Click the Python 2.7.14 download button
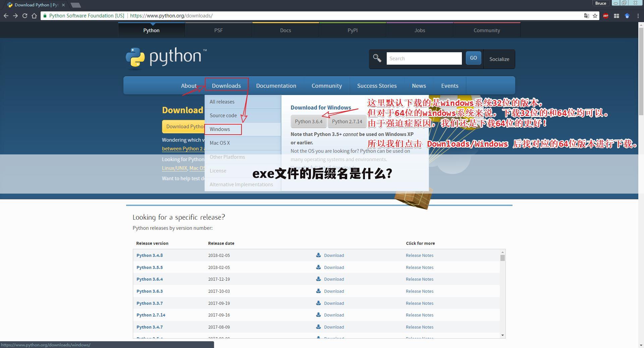This screenshot has height=348, width=644. (x=347, y=122)
